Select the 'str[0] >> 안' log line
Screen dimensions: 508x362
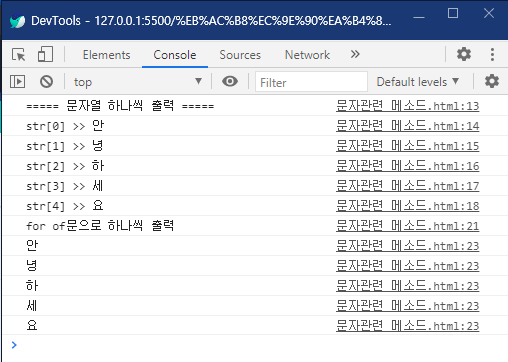pyautogui.click(x=65, y=126)
